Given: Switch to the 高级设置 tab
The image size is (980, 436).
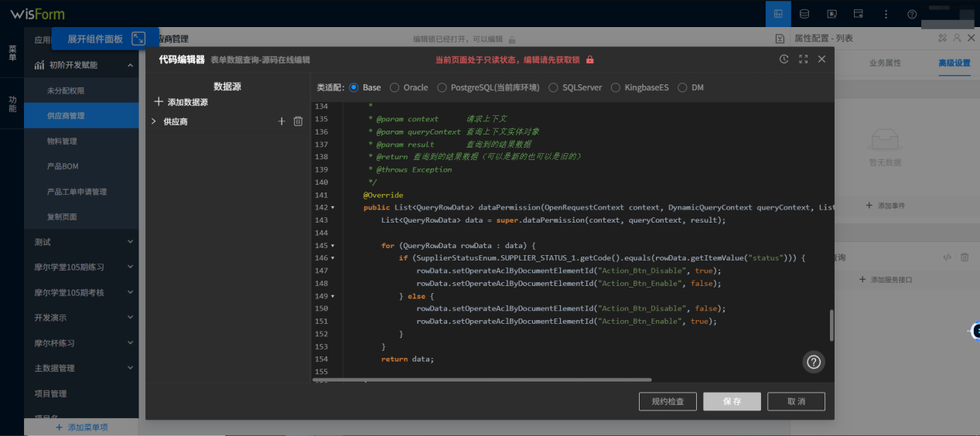Looking at the screenshot, I should pyautogui.click(x=954, y=63).
